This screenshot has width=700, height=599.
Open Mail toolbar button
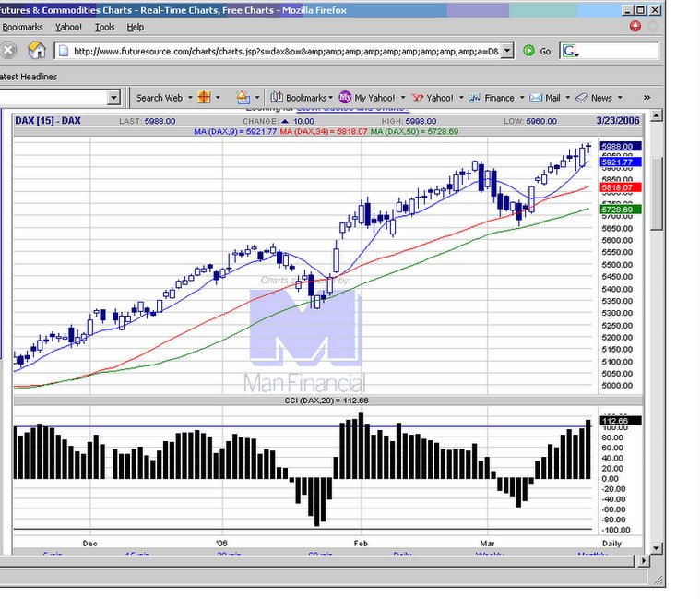coord(545,98)
